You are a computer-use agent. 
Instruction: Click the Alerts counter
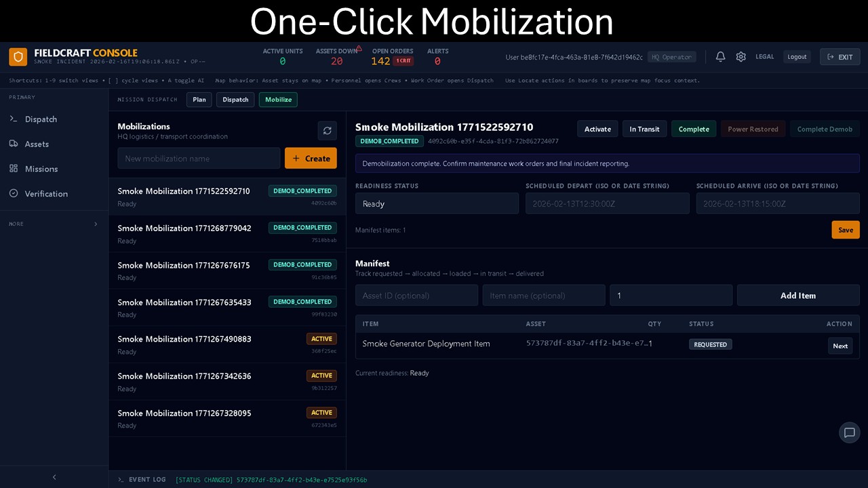click(437, 57)
